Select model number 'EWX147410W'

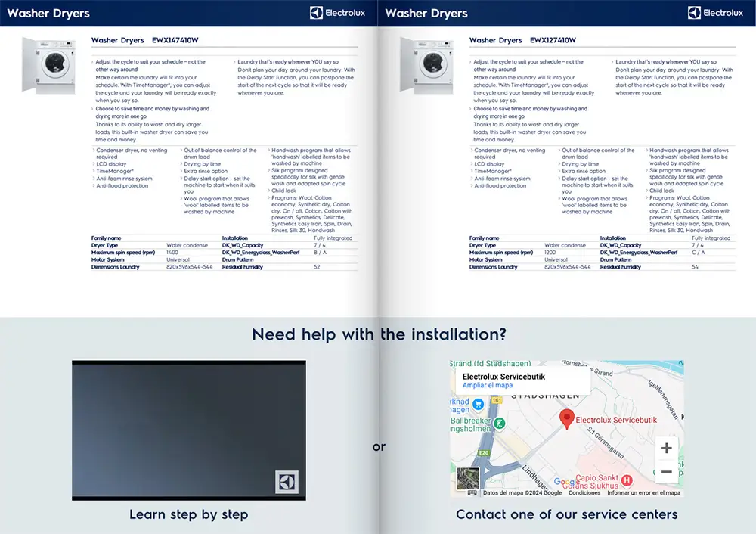pyautogui.click(x=175, y=40)
